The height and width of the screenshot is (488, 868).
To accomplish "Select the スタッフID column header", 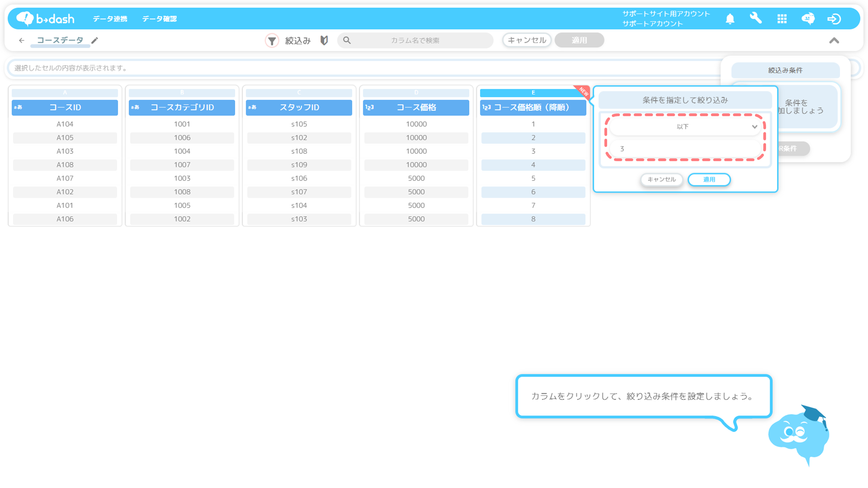I will pyautogui.click(x=299, y=107).
